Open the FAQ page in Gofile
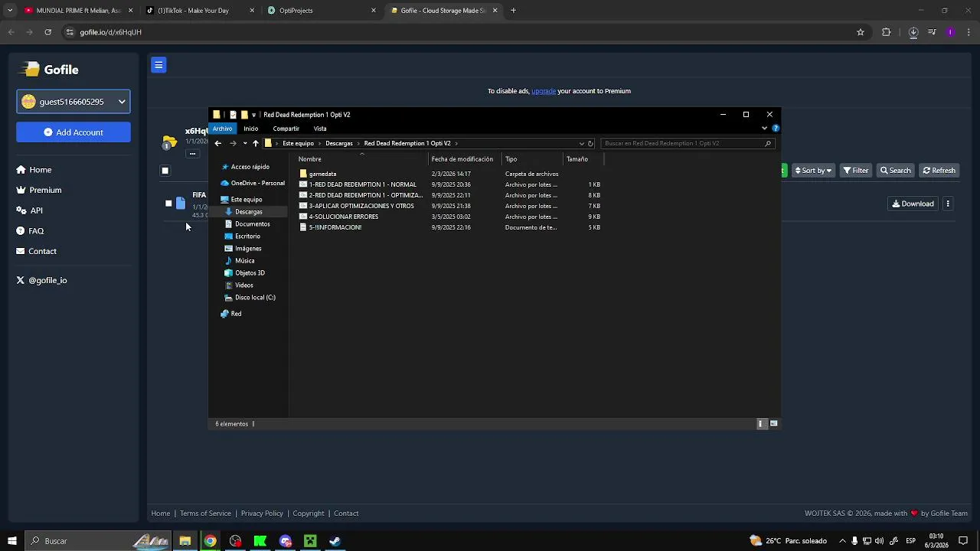The width and height of the screenshot is (980, 551). [x=30, y=231]
